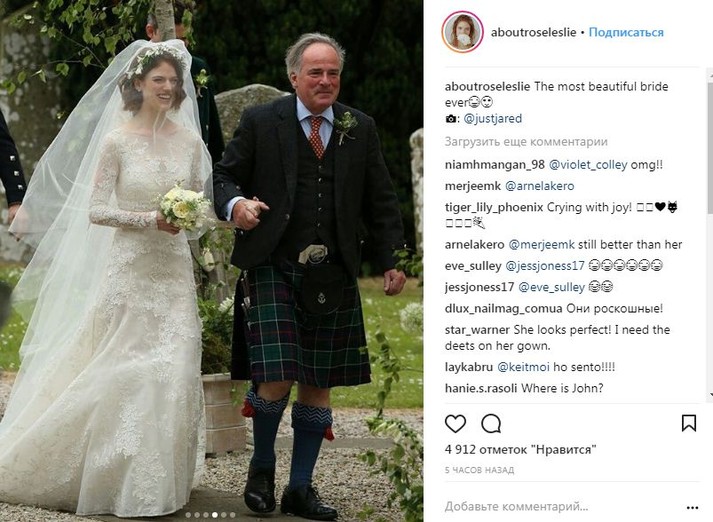Open the @jessjoness17 mention
The height and width of the screenshot is (522, 713).
545,266
